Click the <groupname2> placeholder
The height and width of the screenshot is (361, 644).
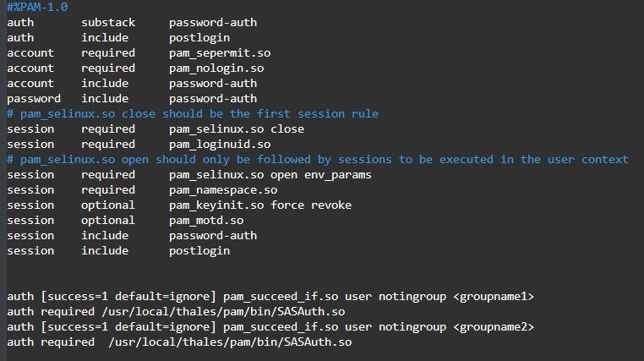pos(494,326)
